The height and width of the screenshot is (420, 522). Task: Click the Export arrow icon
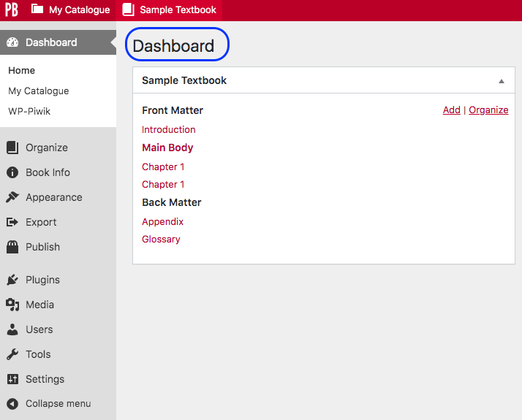coord(12,222)
